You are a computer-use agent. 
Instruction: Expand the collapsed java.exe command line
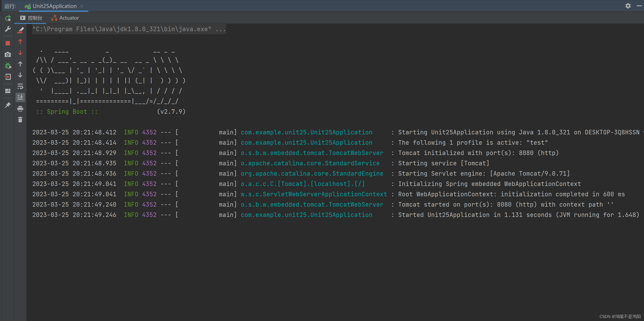[221, 29]
